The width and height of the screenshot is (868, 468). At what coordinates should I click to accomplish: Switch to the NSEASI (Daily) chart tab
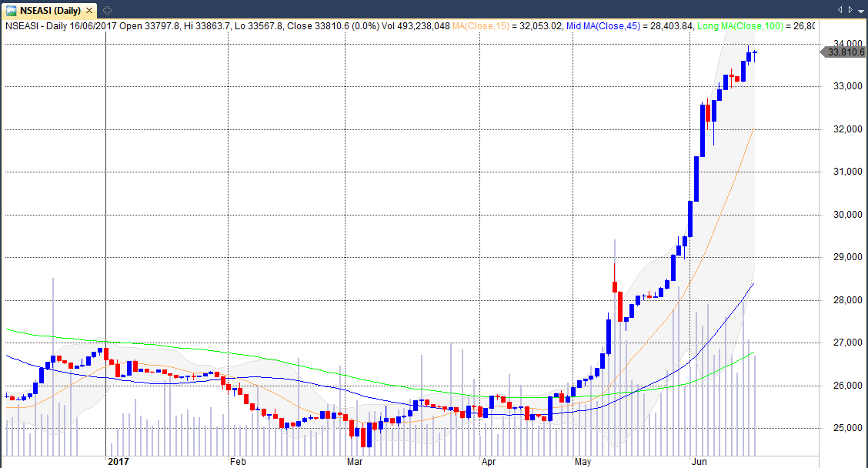coord(51,11)
